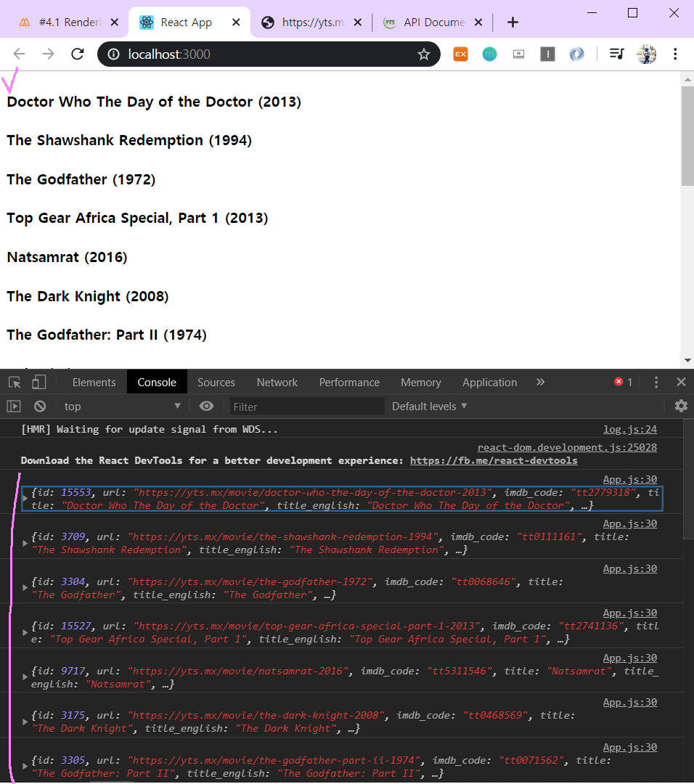Open the blue swirl extension icon

tap(576, 54)
